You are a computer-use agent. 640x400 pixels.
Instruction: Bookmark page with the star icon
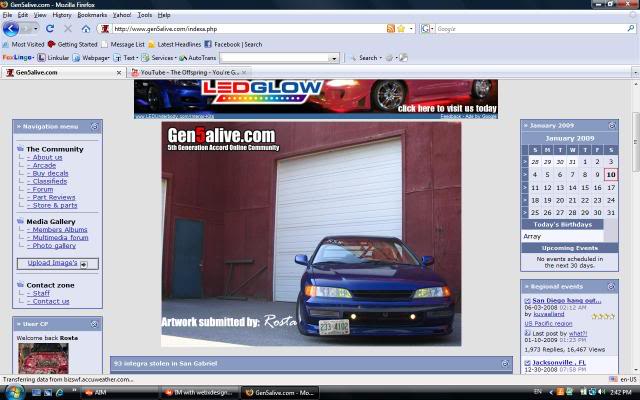coord(401,29)
